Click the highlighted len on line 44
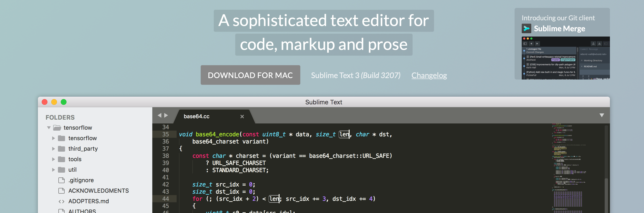Image resolution: width=644 pixels, height=213 pixels. pos(274,199)
